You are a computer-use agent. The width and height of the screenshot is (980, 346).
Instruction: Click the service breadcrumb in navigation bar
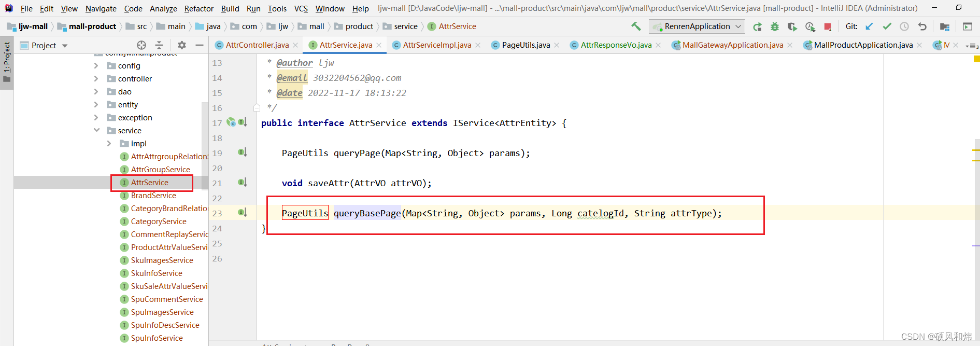pyautogui.click(x=400, y=26)
